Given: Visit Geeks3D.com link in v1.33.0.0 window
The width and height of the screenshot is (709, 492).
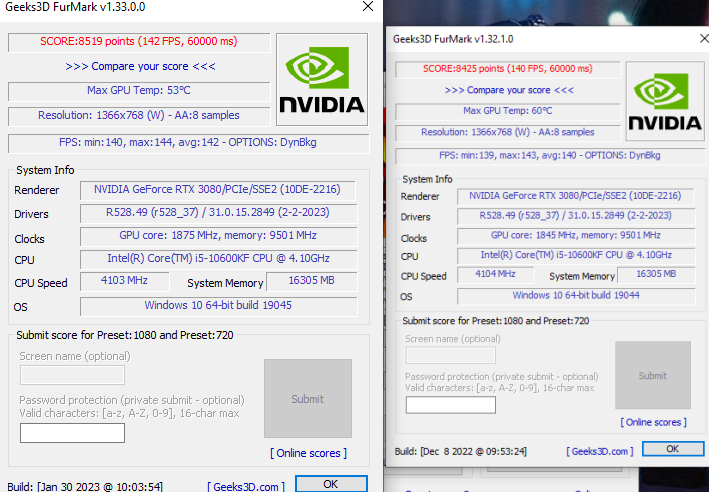Looking at the screenshot, I should pos(246,487).
